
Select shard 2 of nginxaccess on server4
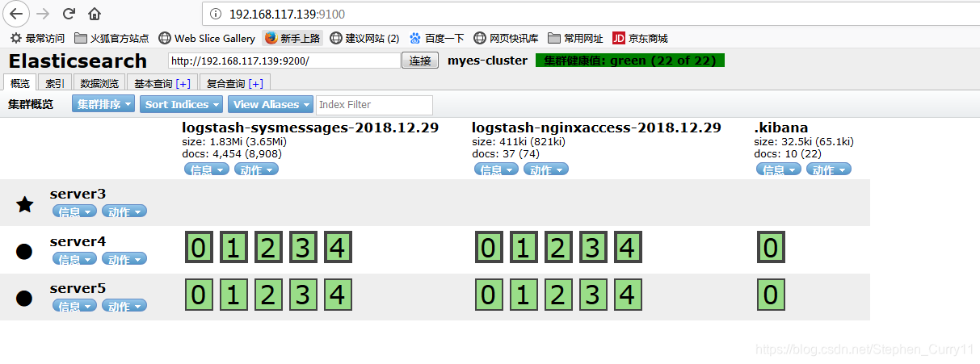557,248
